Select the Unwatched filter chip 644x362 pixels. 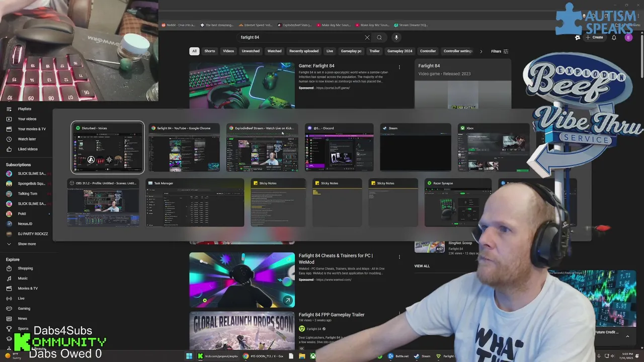[251, 51]
